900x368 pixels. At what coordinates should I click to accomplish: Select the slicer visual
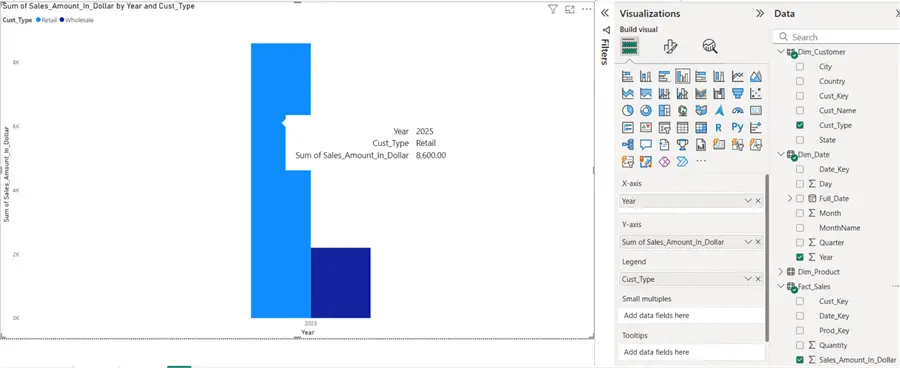(664, 127)
